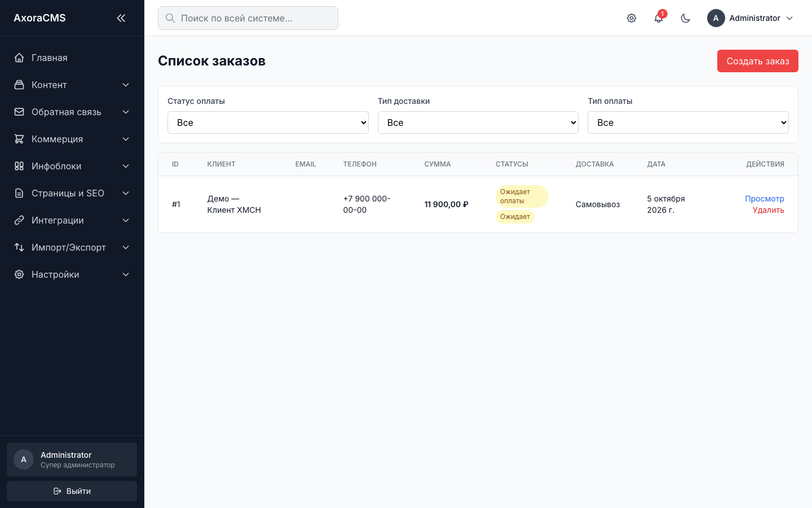Open the settings gear in top bar
The width and height of the screenshot is (812, 508).
click(x=632, y=18)
